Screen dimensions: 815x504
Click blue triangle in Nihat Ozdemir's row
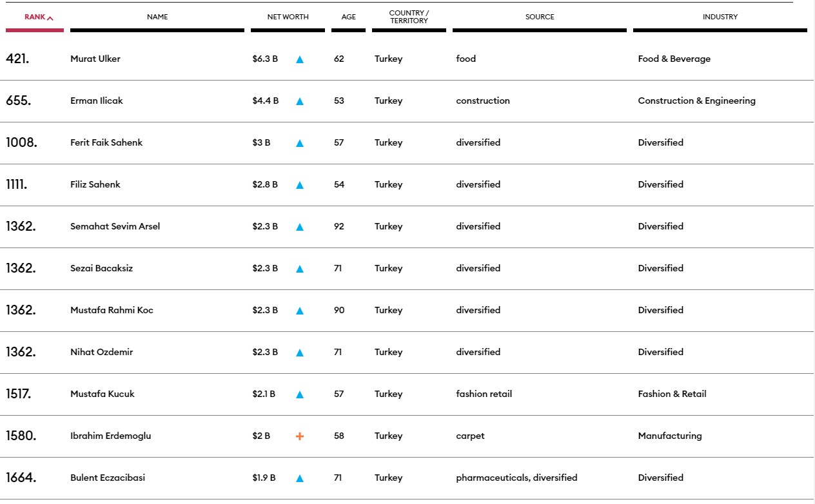pos(300,353)
